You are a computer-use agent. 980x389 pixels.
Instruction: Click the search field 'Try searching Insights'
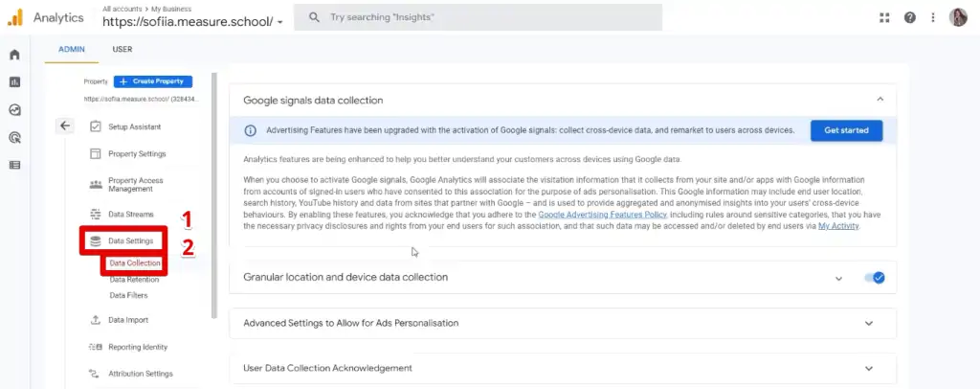[479, 17]
